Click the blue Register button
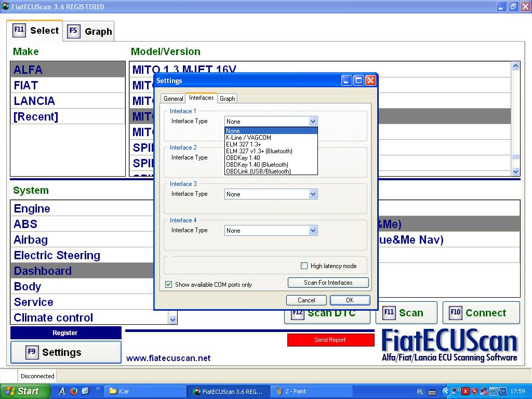This screenshot has width=532, height=399. (66, 333)
